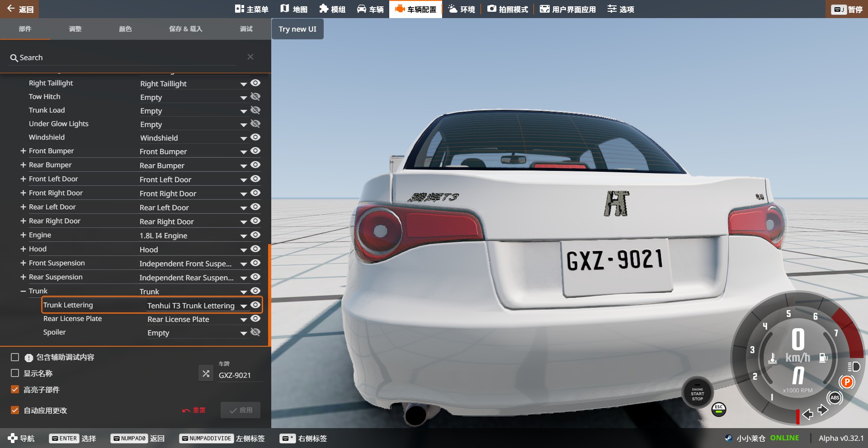Screen dimensions: 868x448
Task: Click the fuel gauge pump icon
Action: point(823,358)
